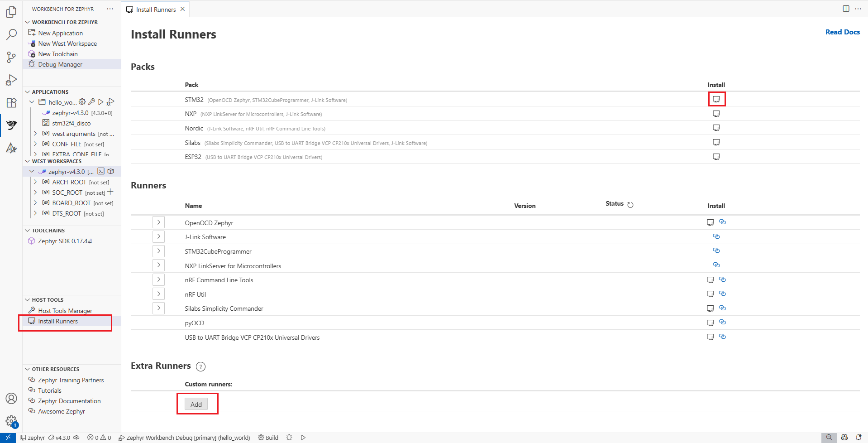Install the pyOCD runner
The width and height of the screenshot is (868, 443).
(x=710, y=323)
